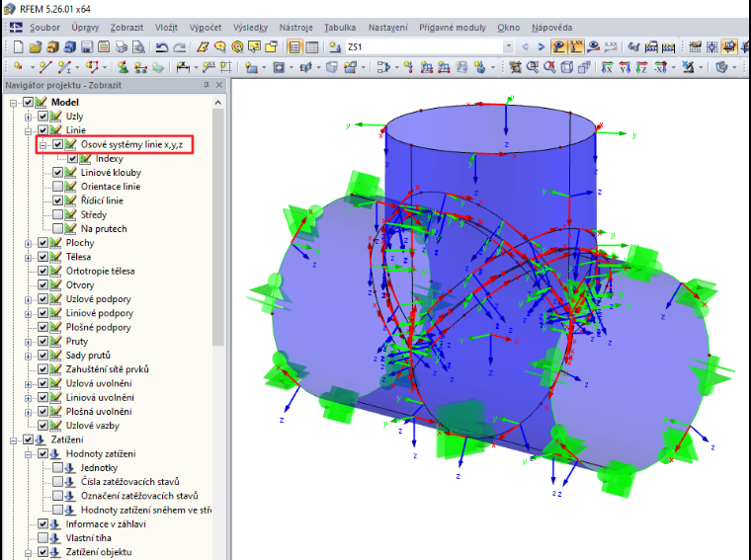Click the nodal support green icon
This screenshot has width=751, height=560.
coord(124,67)
